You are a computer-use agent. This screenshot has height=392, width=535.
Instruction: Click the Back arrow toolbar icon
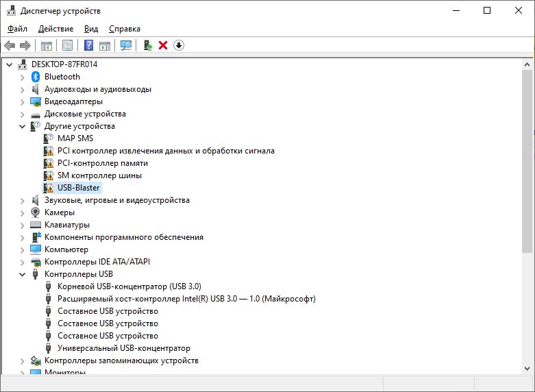tap(10, 45)
